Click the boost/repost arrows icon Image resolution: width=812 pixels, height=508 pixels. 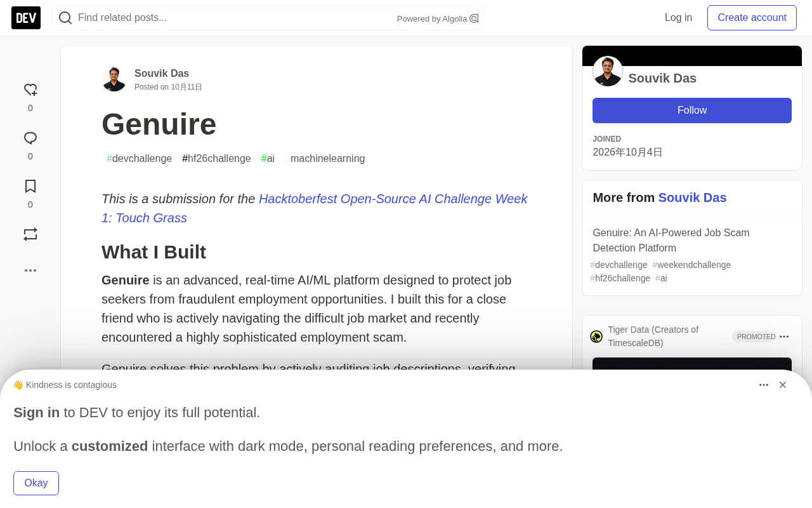point(30,234)
